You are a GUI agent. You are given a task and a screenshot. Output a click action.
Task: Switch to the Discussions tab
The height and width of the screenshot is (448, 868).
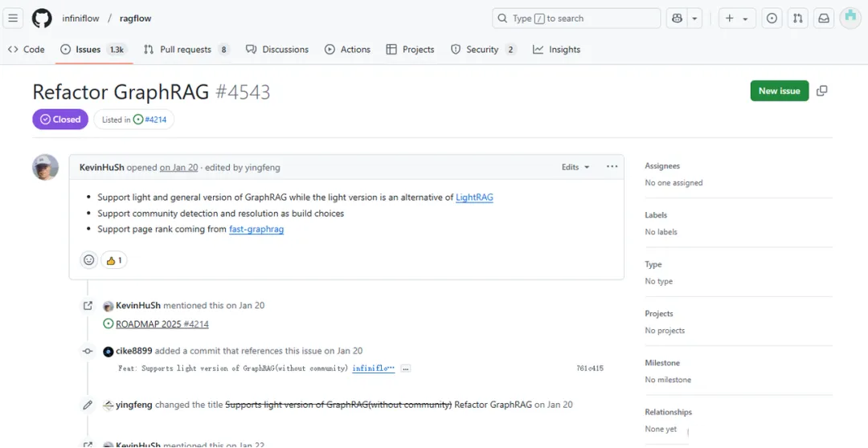point(277,49)
